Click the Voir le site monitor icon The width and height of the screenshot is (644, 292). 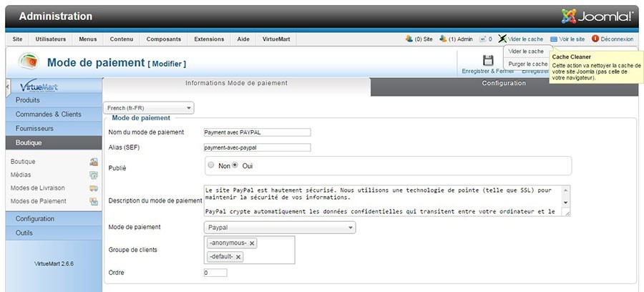pyautogui.click(x=554, y=39)
